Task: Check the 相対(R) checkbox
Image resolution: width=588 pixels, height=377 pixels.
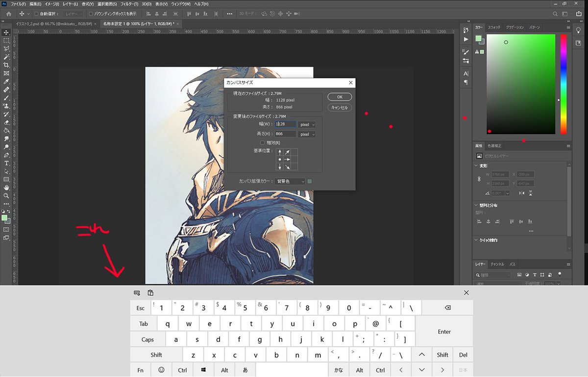Action: coord(263,142)
